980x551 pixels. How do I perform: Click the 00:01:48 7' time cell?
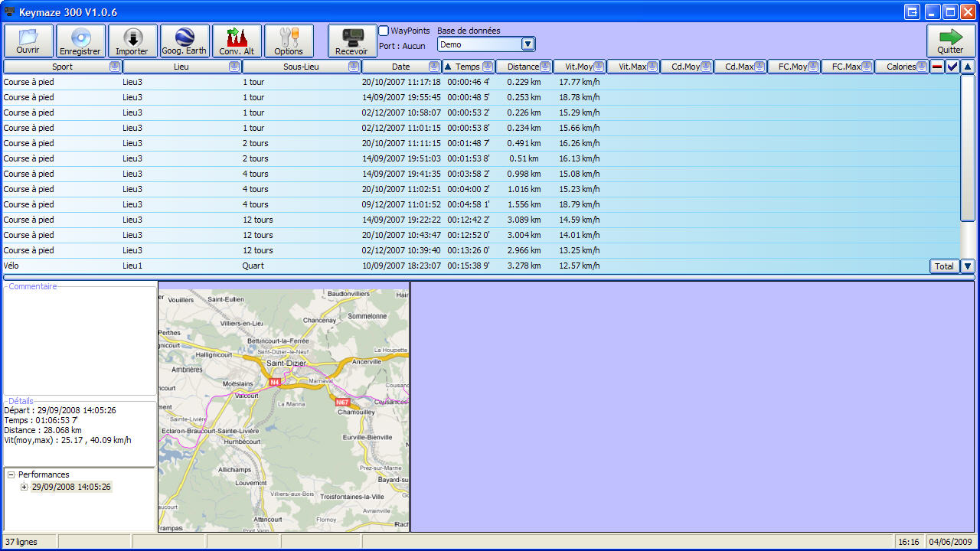pos(469,143)
